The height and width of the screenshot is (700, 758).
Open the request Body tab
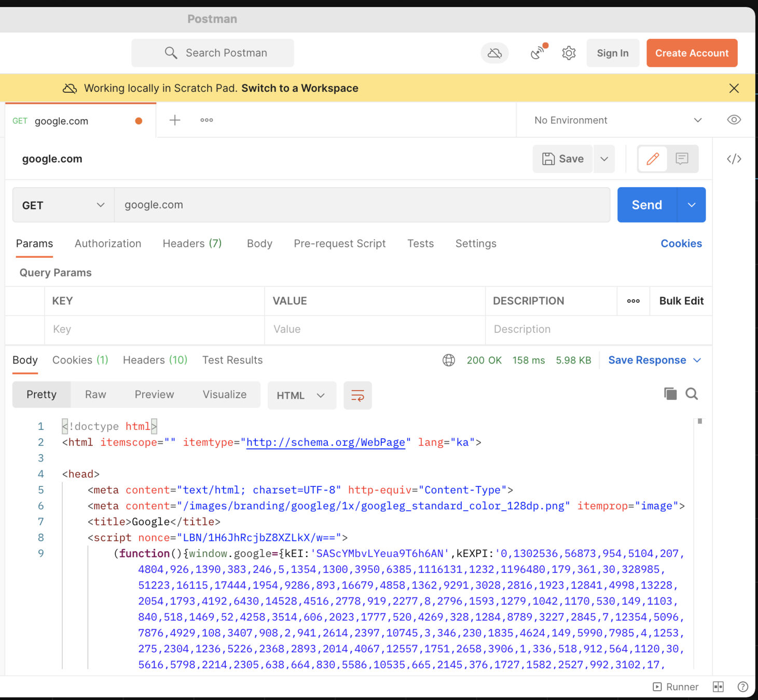259,244
